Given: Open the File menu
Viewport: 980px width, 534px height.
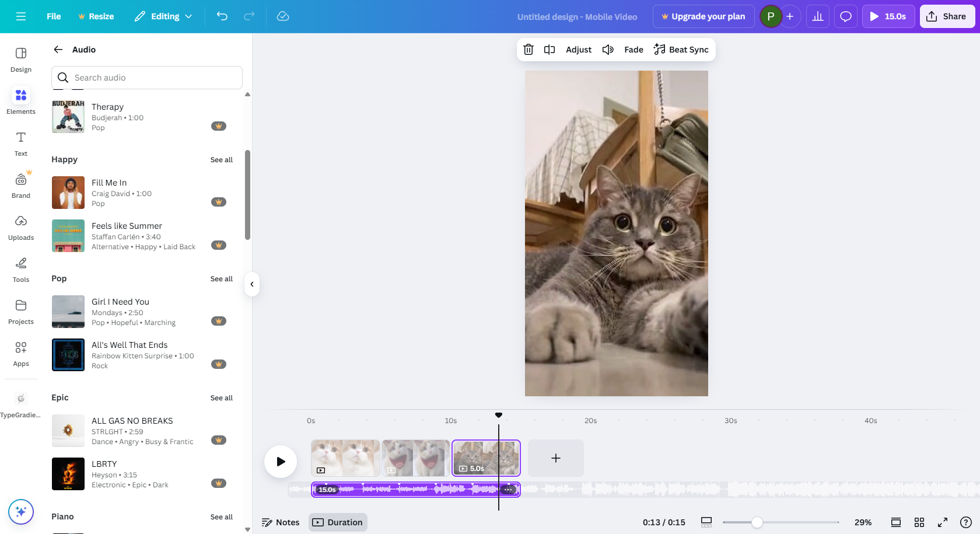Looking at the screenshot, I should (x=54, y=16).
